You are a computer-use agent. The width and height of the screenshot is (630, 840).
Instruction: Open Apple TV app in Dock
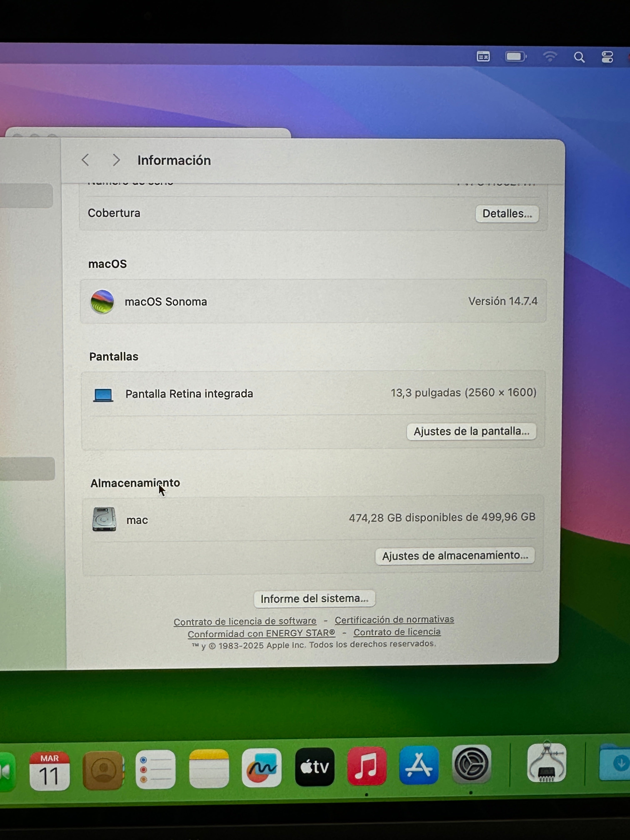point(314,767)
